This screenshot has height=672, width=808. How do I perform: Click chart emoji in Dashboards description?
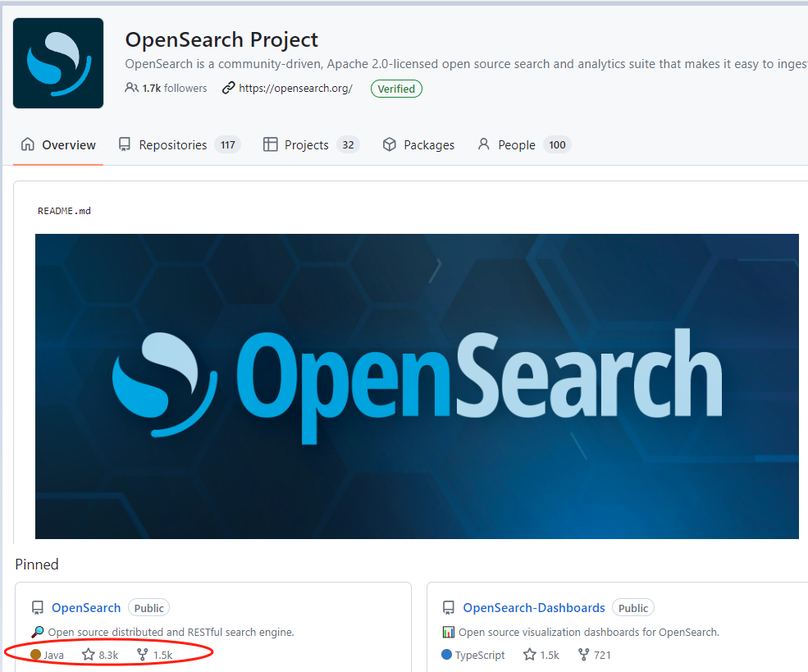click(449, 632)
